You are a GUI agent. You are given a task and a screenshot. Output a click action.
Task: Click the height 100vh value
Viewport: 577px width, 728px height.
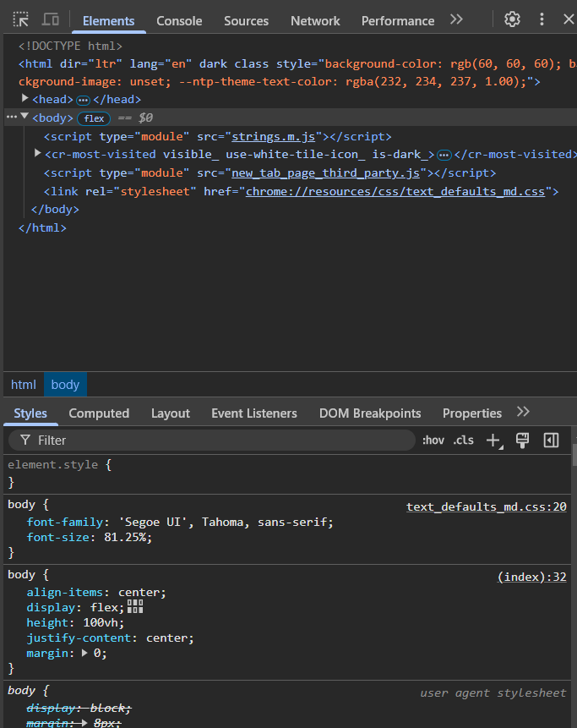pos(101,622)
